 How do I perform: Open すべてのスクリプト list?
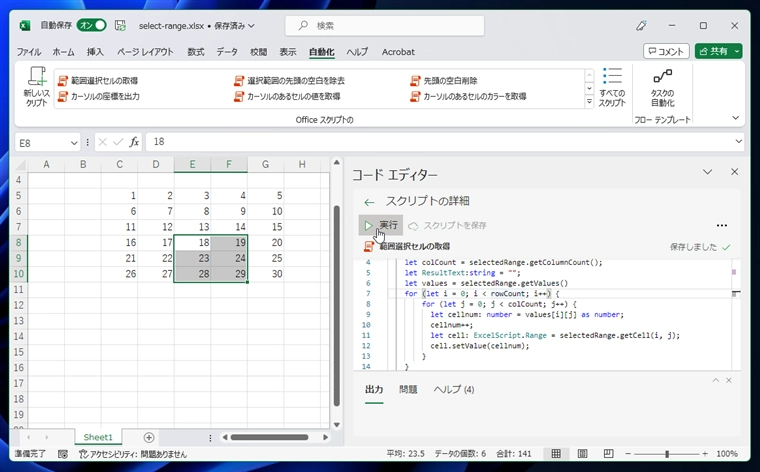click(612, 87)
